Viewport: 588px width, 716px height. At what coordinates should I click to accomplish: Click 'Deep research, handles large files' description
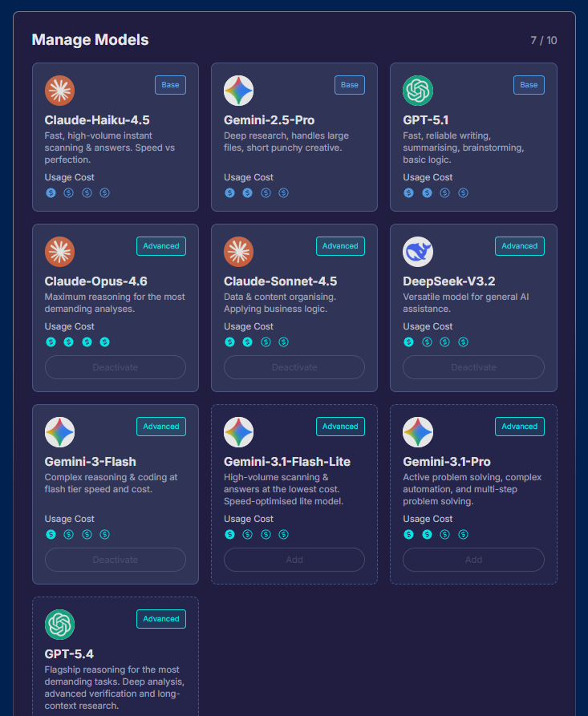286,142
